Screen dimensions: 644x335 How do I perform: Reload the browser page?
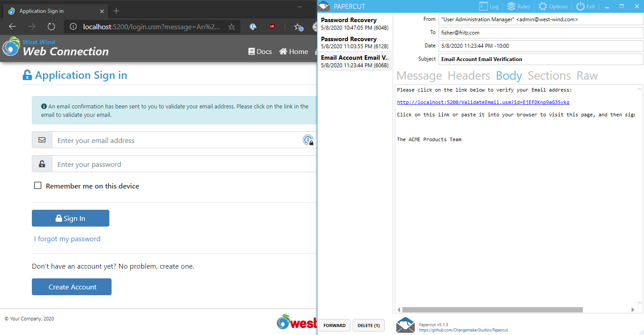tap(51, 27)
